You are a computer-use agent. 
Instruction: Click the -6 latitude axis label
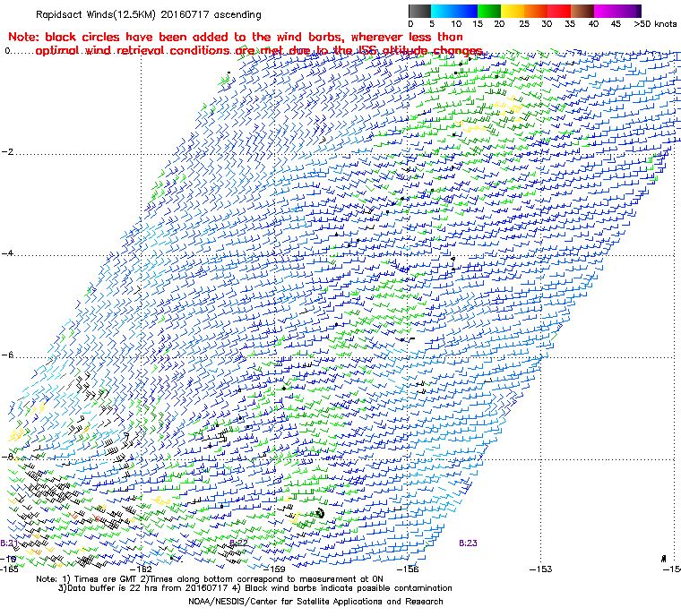[7, 355]
